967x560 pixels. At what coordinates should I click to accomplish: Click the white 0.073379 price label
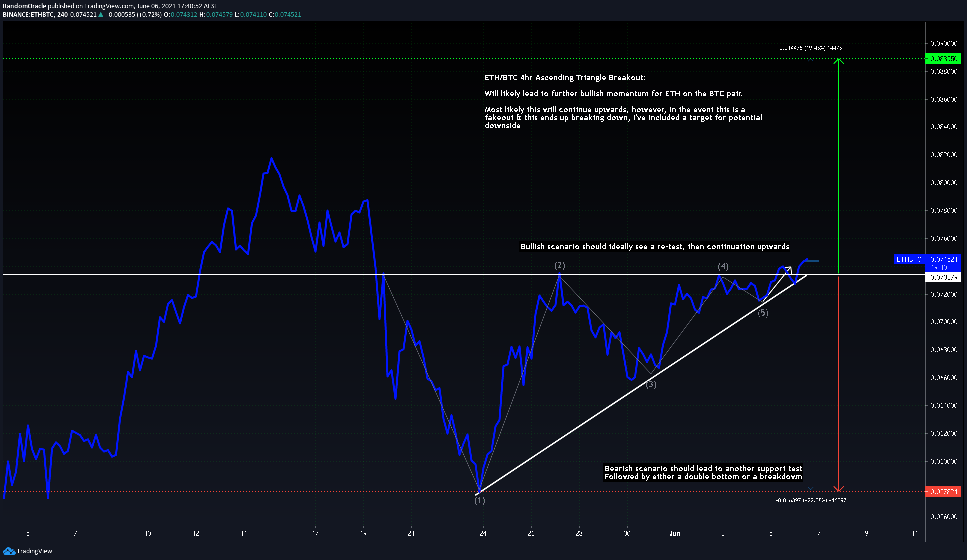(943, 277)
